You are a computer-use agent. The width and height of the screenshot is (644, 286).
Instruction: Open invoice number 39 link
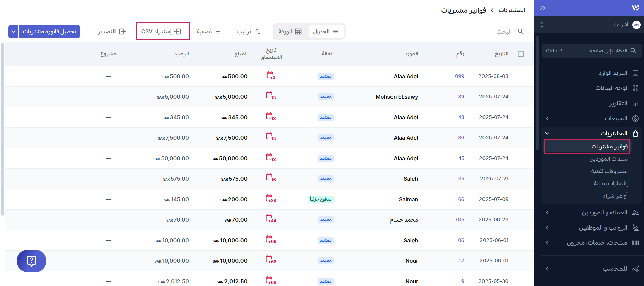pos(461,97)
